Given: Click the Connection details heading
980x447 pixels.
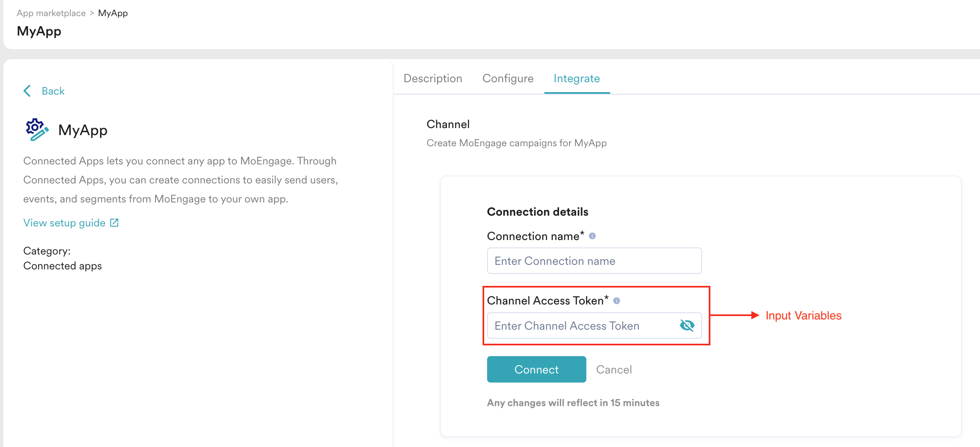Looking at the screenshot, I should [x=537, y=212].
